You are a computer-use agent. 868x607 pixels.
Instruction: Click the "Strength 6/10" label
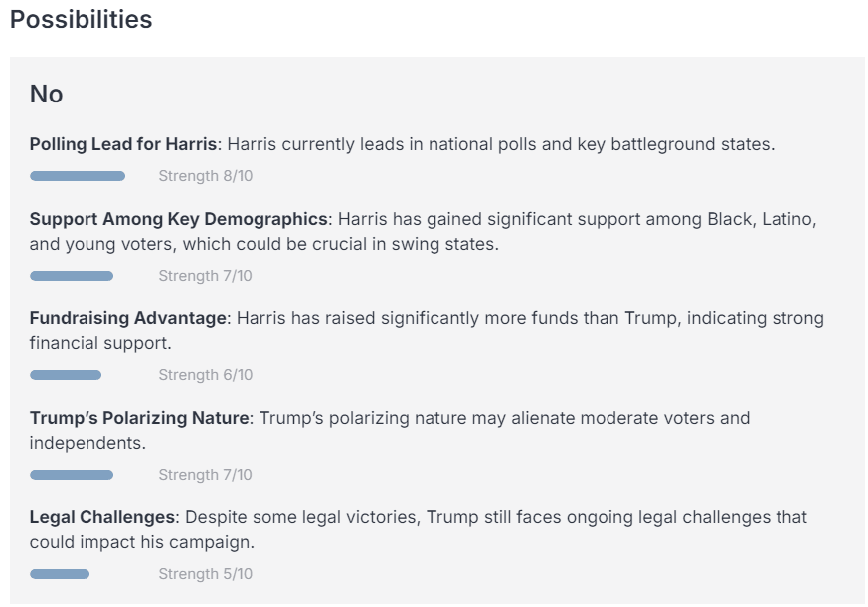pos(205,375)
